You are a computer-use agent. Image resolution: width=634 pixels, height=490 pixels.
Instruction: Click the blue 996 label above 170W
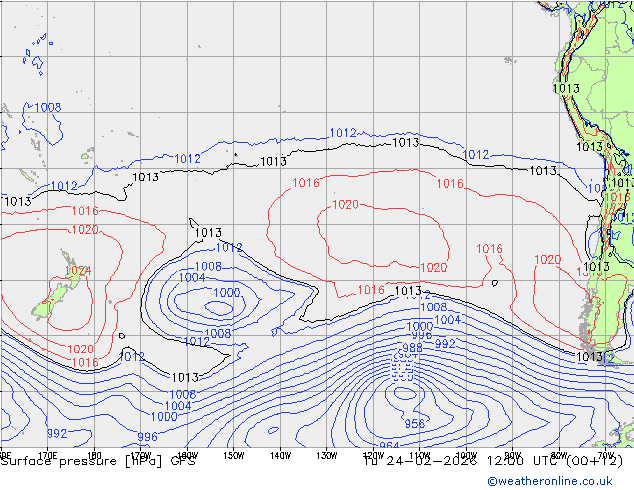click(147, 437)
